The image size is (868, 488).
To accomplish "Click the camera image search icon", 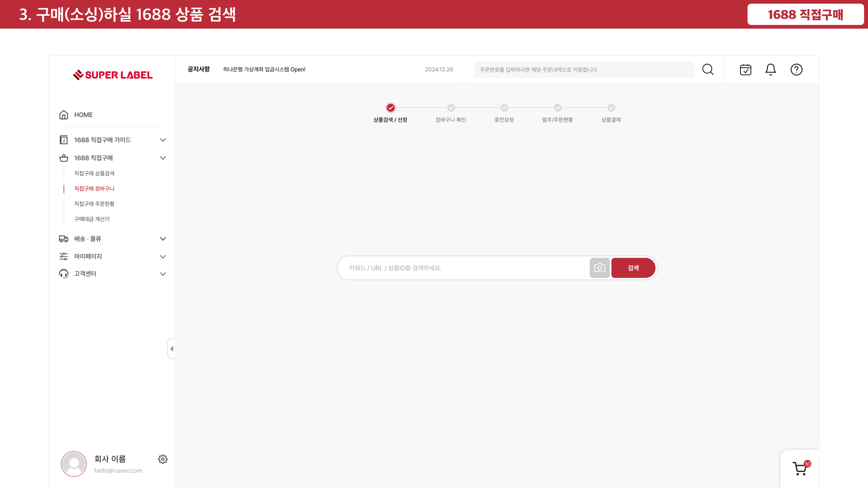I will coord(600,268).
